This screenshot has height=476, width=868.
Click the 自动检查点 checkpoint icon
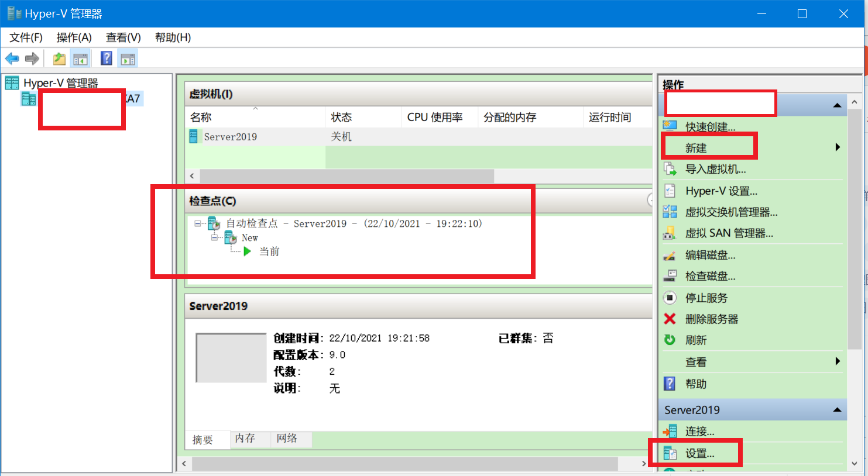(x=214, y=223)
